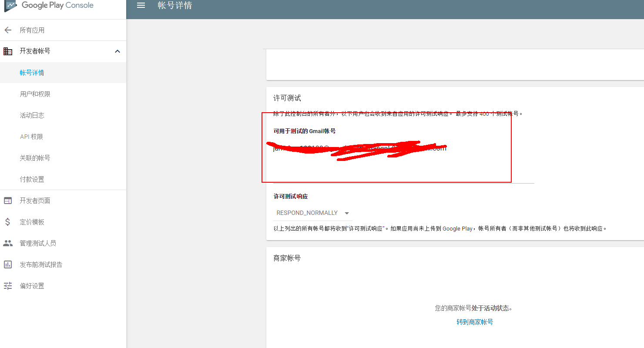This screenshot has height=348, width=644.
Task: Open the hamburger menu icon
Action: pyautogui.click(x=141, y=5)
